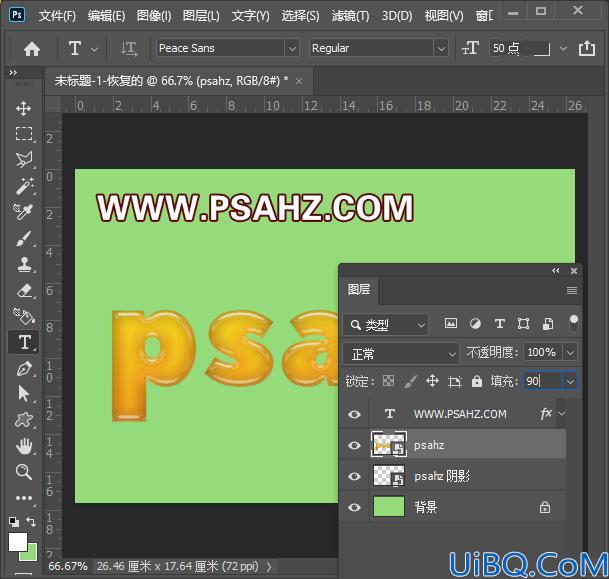Click the Share icon in options bar
The image size is (609, 579).
587,49
